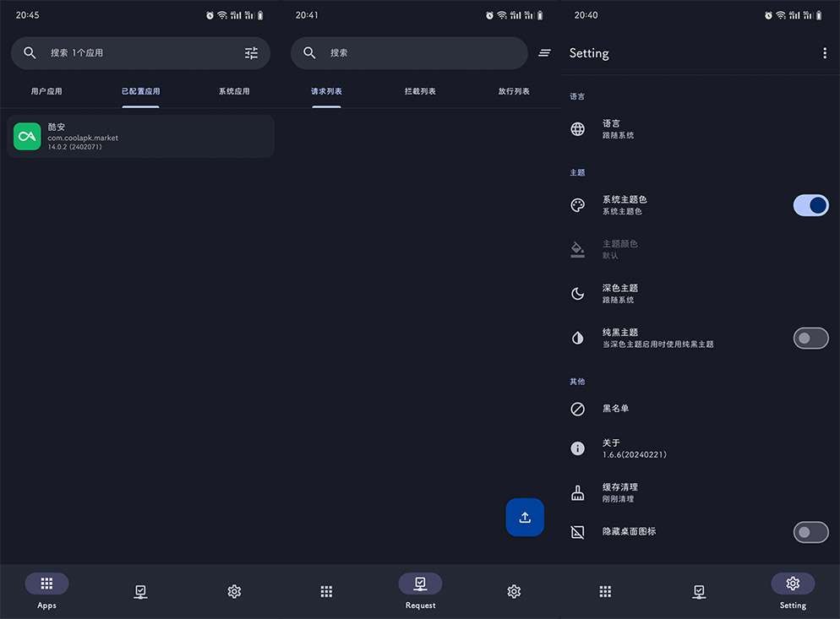Tap the 缓存清理 broom icon
This screenshot has width=840, height=619.
[578, 493]
